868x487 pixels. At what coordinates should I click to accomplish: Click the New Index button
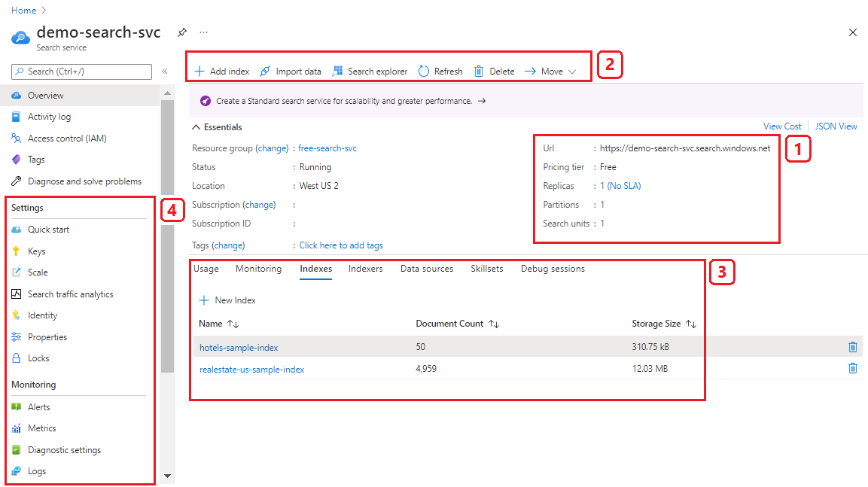coord(227,300)
